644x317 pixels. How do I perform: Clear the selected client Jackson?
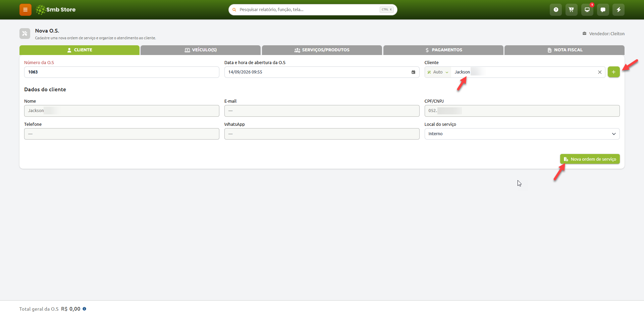[x=600, y=72]
